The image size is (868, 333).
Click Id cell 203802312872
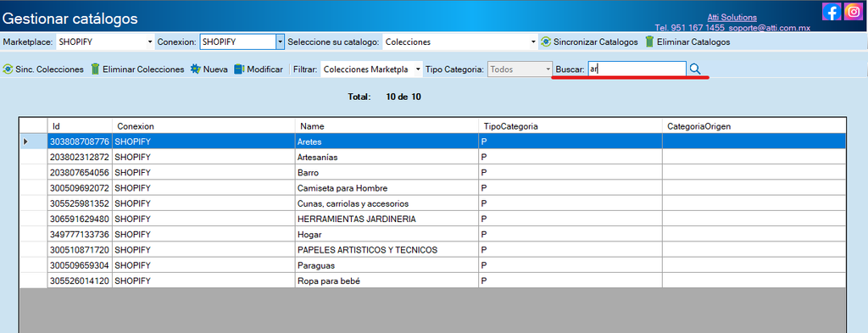click(x=80, y=157)
